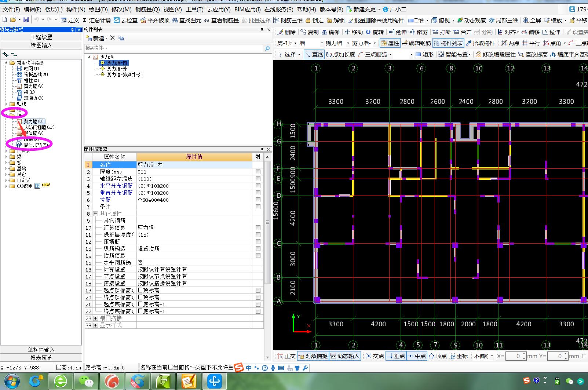Click the 搜索构件 search field

[174, 48]
